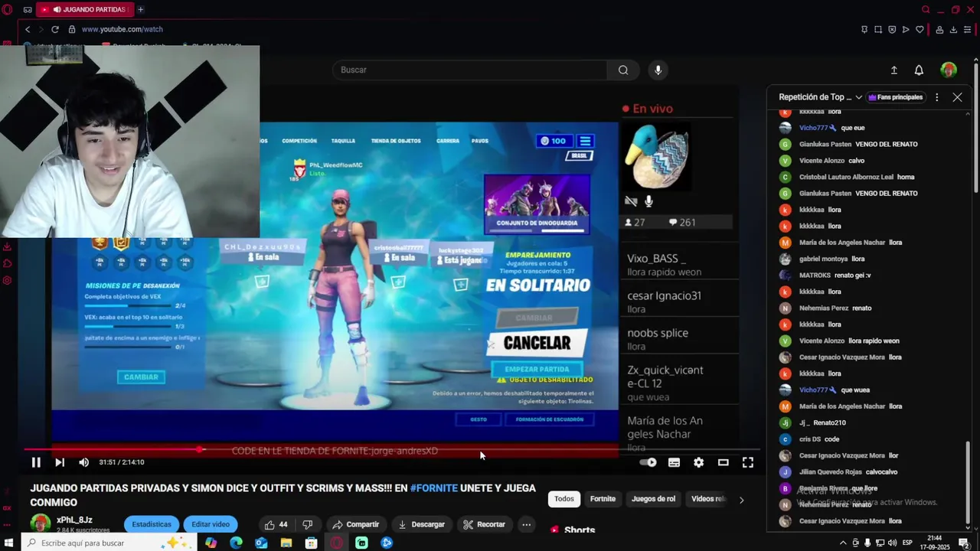Open the ESP language indicator
This screenshot has width=980, height=551.
click(907, 543)
